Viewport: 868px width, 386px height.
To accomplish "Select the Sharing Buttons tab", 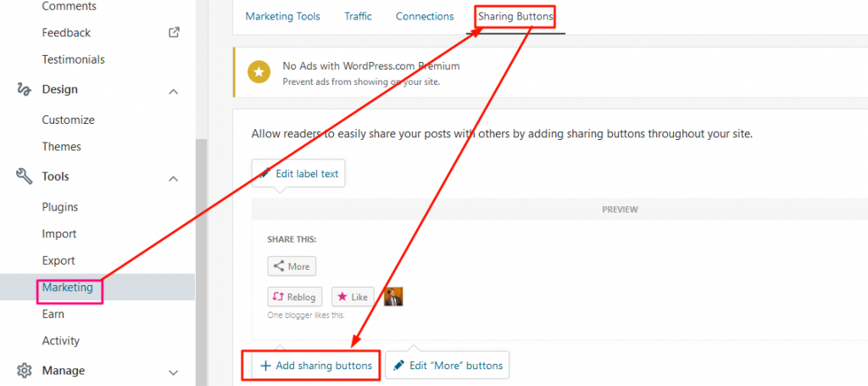I will click(515, 17).
